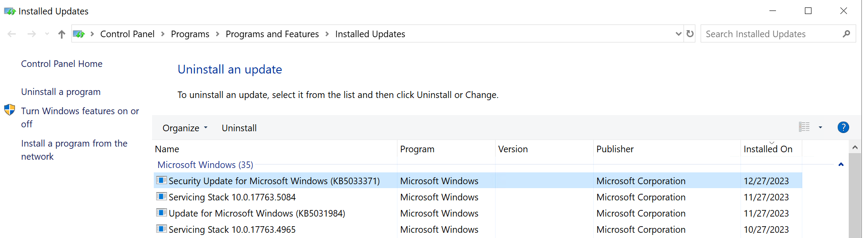The height and width of the screenshot is (238, 868).
Task: Open help with the blue question icon
Action: [843, 127]
